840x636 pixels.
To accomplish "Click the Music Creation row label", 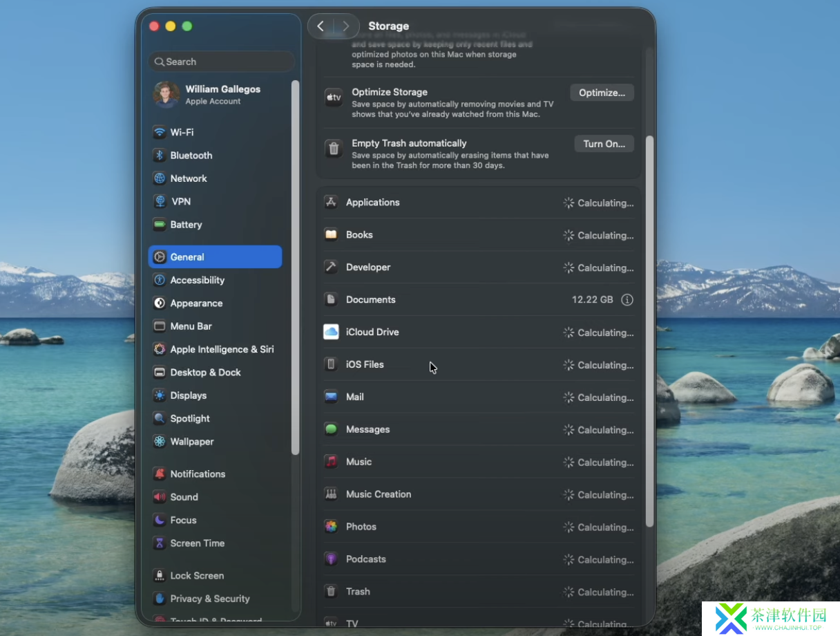I will click(x=379, y=494).
